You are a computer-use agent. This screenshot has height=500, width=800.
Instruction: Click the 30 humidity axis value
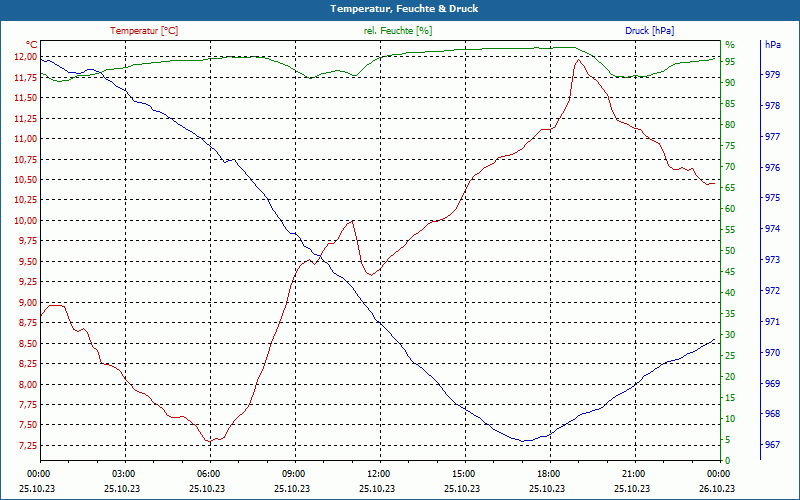[x=730, y=334]
